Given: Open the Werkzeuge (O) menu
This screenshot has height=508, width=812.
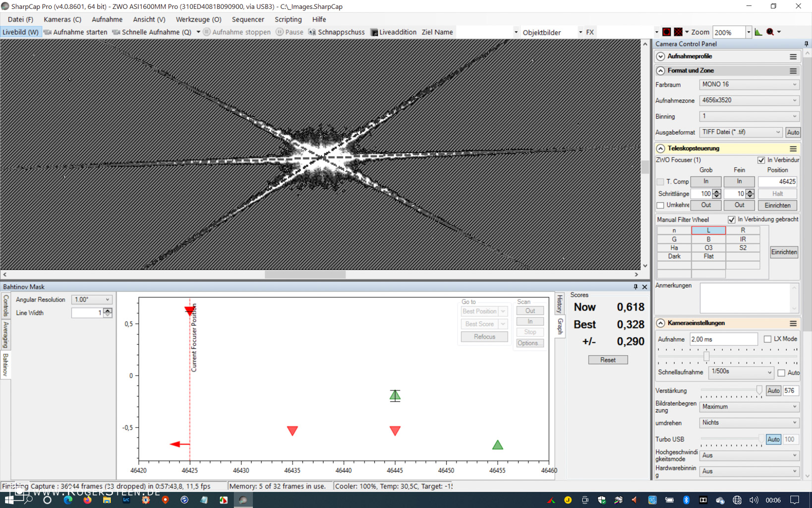Looking at the screenshot, I should tap(198, 19).
